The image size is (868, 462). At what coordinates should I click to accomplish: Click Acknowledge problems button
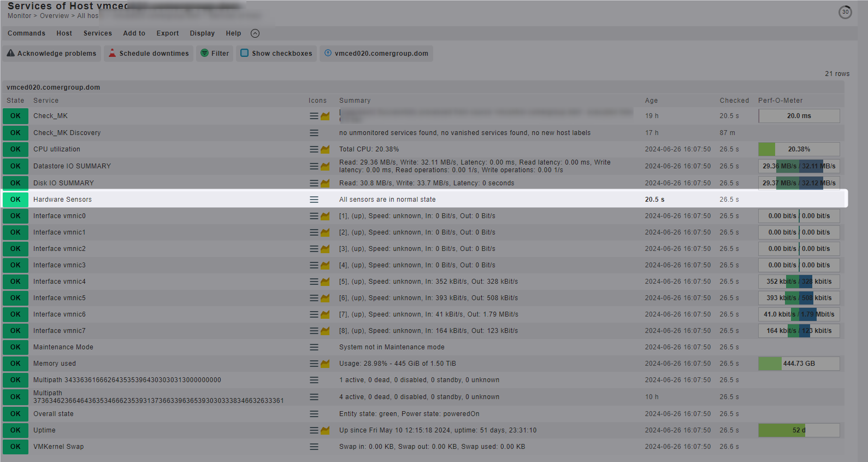[x=51, y=54]
